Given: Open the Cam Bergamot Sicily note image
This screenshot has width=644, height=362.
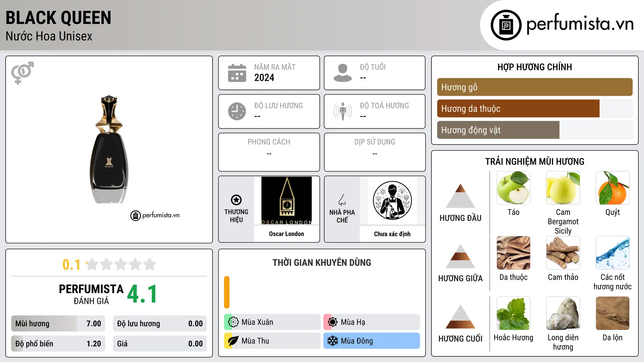Looking at the screenshot, I should pos(563,188).
